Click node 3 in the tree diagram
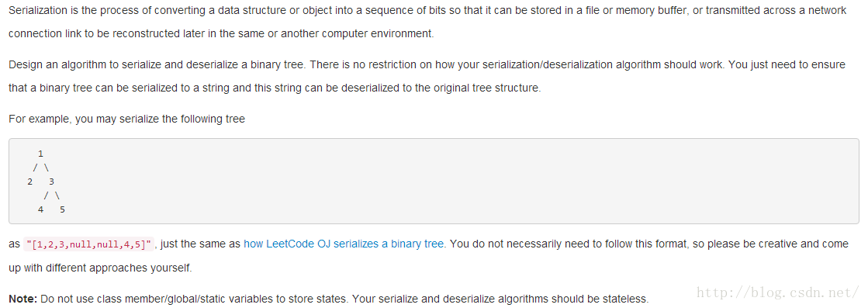The height and width of the screenshot is (308, 868). (x=51, y=181)
